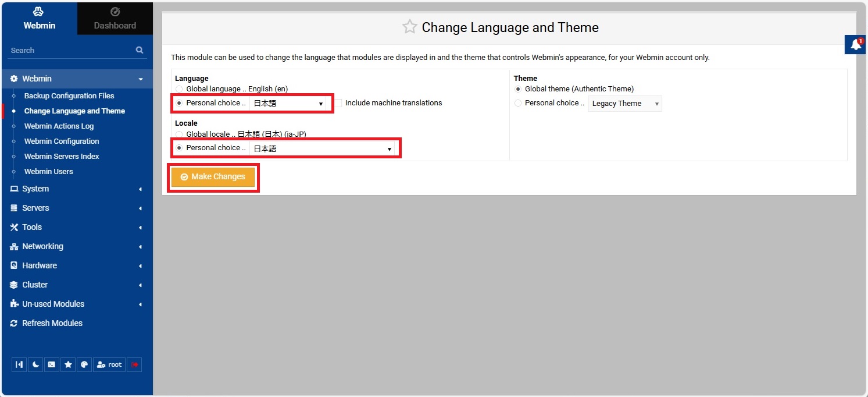Add page to favorites star near title
Image resolution: width=868 pixels, height=397 pixels.
point(410,27)
